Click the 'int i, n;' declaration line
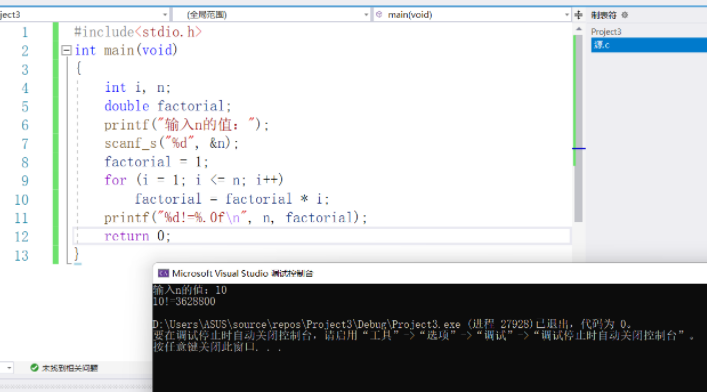Viewport: 707px width, 392px height. 138,87
